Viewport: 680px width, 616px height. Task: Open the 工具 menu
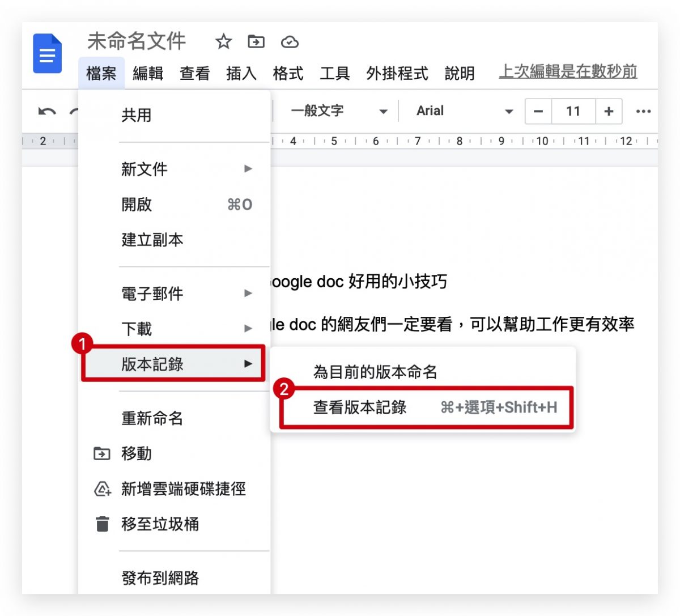(x=334, y=73)
